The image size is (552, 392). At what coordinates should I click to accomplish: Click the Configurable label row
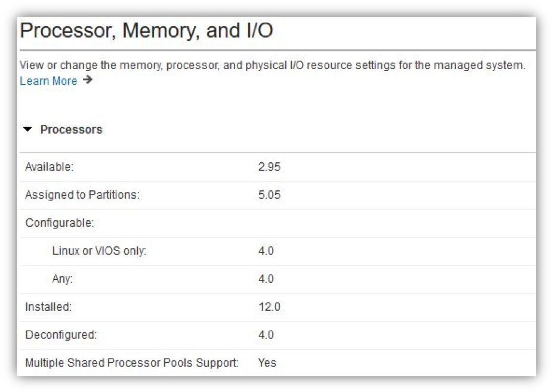277,223
